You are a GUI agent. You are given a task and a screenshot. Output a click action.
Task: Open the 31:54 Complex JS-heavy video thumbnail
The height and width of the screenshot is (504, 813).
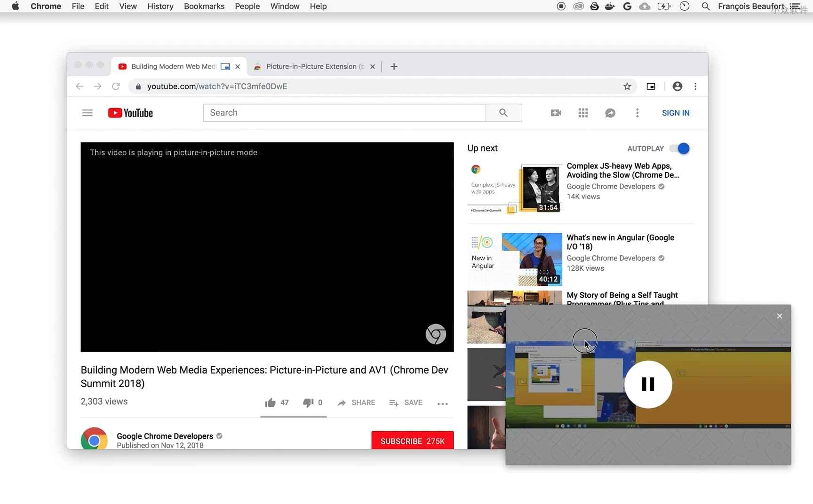tap(515, 189)
